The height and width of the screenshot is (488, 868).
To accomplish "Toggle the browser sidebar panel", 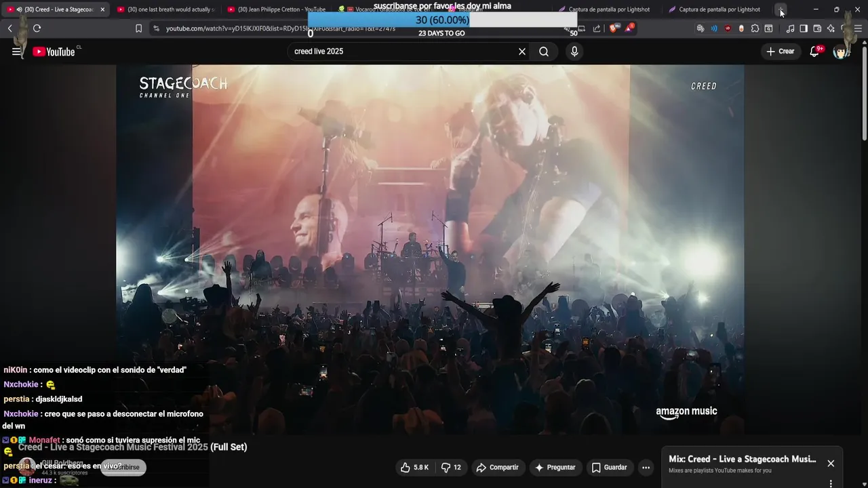I will 804,28.
